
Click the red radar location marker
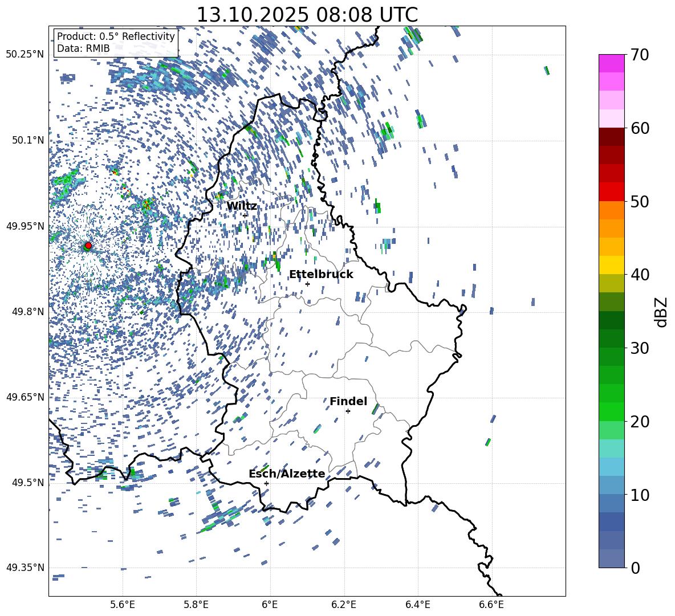pyautogui.click(x=88, y=246)
